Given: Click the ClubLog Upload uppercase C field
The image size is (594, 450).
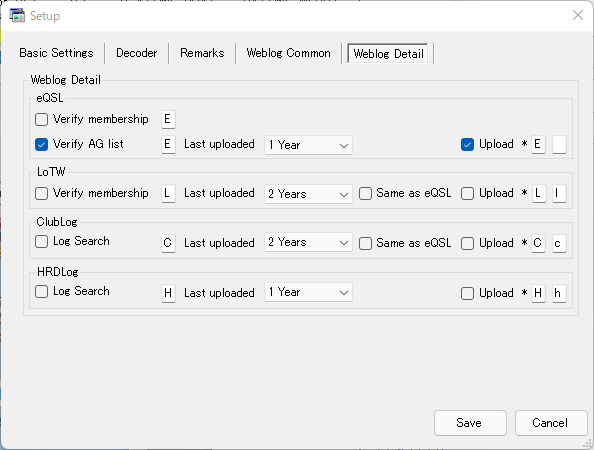Looking at the screenshot, I should pos(538,244).
